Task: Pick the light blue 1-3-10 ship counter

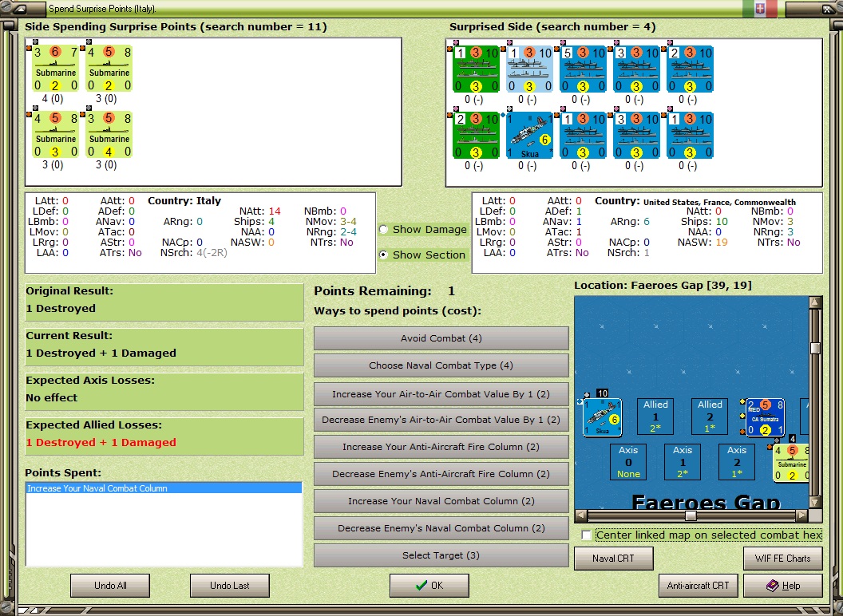Action: (x=529, y=69)
